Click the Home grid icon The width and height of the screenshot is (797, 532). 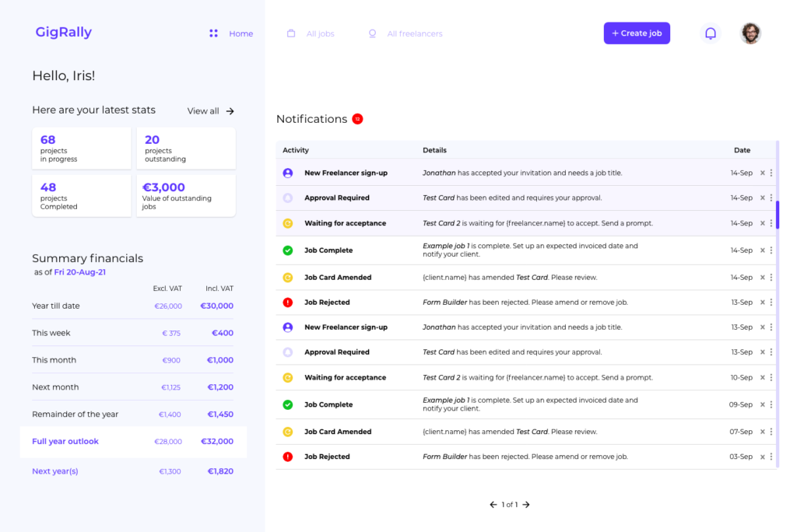213,33
